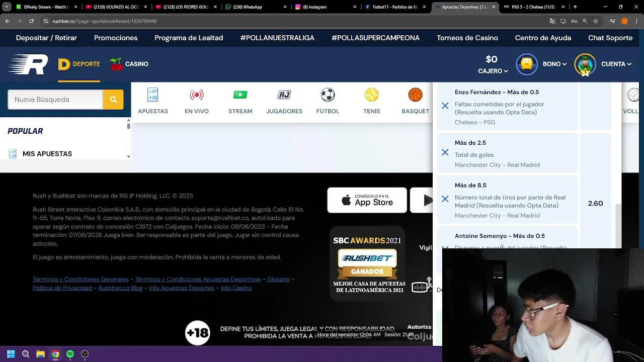644x362 pixels.
Task: Open Términos y Condiciones Generales link
Action: tap(80, 279)
